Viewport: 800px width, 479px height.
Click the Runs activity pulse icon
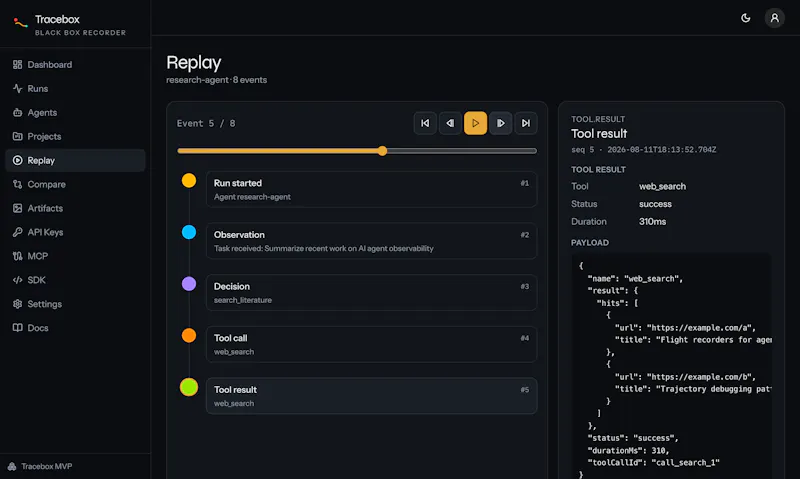17,88
